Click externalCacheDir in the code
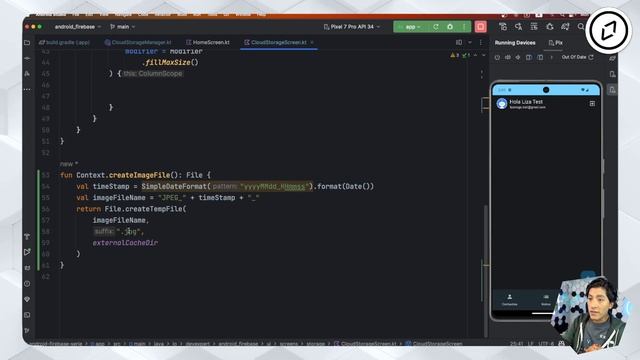Image resolution: width=640 pixels, height=360 pixels. (125, 243)
